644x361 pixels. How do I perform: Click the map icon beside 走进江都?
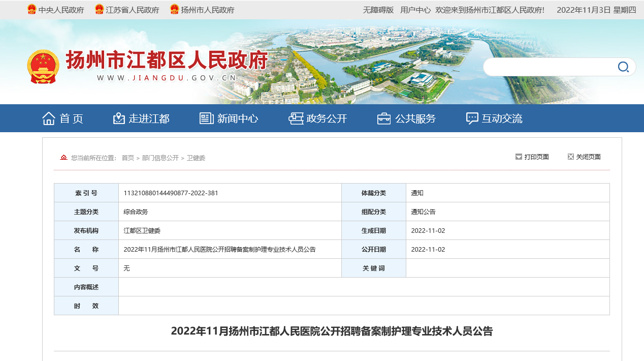coord(119,118)
